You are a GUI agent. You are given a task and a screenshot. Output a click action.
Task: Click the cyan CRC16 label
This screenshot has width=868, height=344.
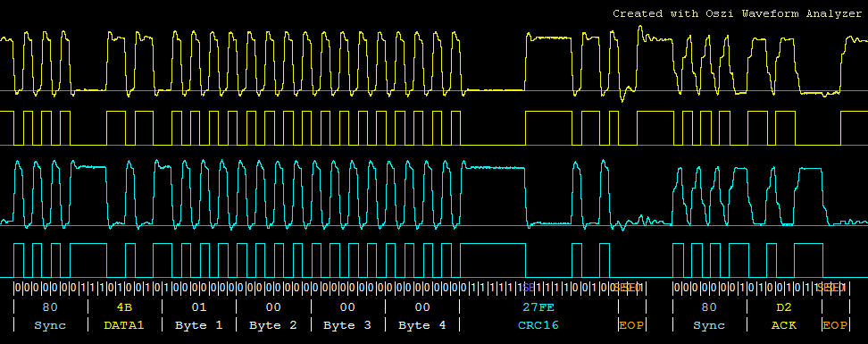click(538, 325)
